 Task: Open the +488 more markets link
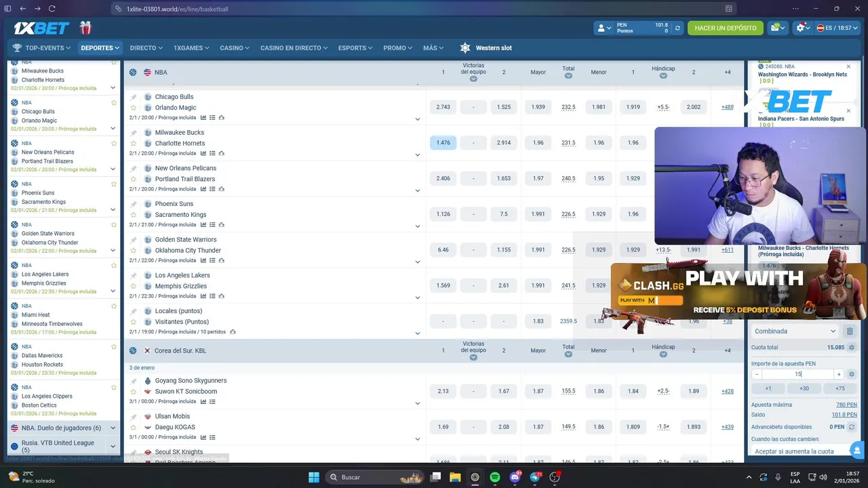click(x=728, y=107)
